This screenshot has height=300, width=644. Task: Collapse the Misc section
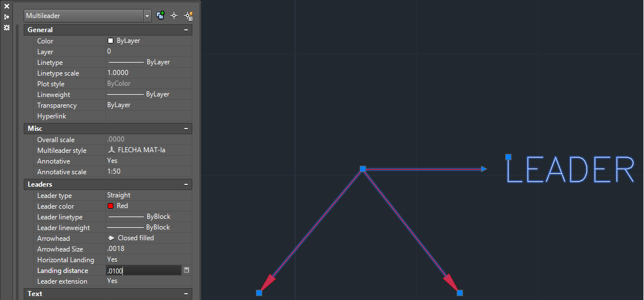point(186,128)
